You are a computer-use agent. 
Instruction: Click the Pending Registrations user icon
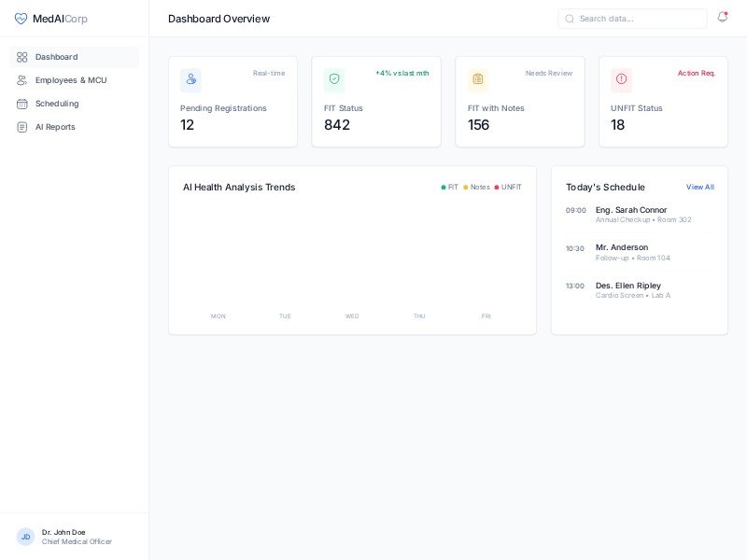coord(190,79)
